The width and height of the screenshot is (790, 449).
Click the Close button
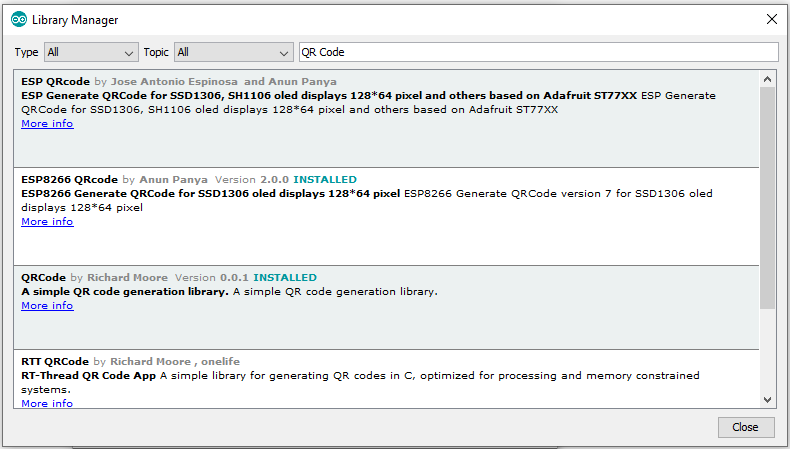[x=746, y=427]
